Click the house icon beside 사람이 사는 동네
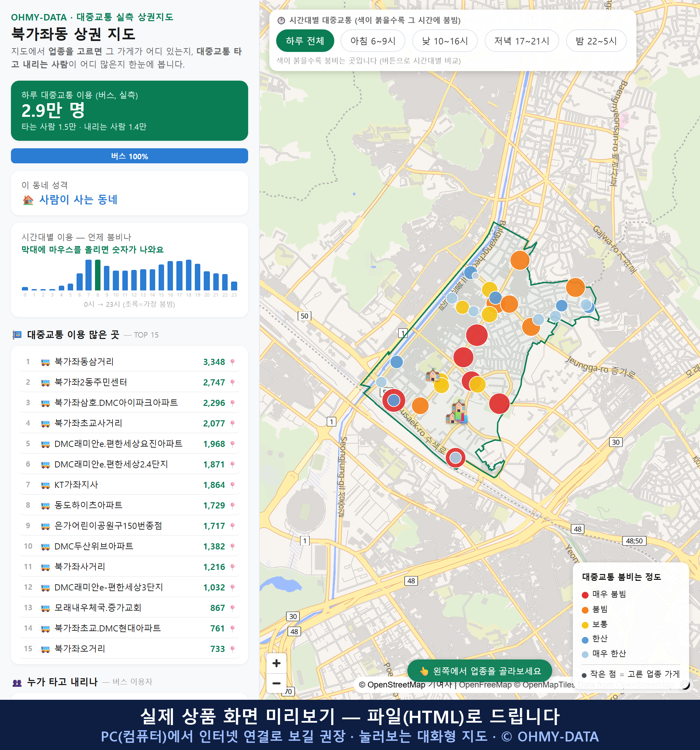Viewport: 700px width, 750px height. (28, 200)
